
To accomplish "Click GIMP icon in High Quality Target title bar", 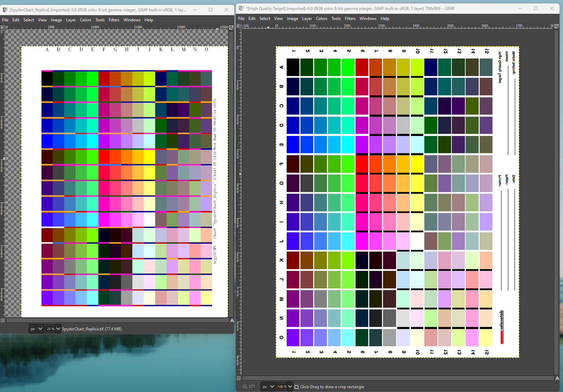I will (x=241, y=8).
